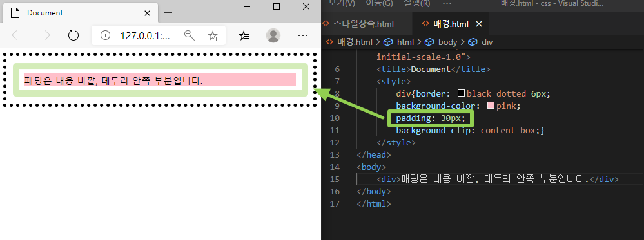Image resolution: width=644 pixels, height=240 pixels.
Task: Click line number 15 in the gutter
Action: tap(335, 180)
